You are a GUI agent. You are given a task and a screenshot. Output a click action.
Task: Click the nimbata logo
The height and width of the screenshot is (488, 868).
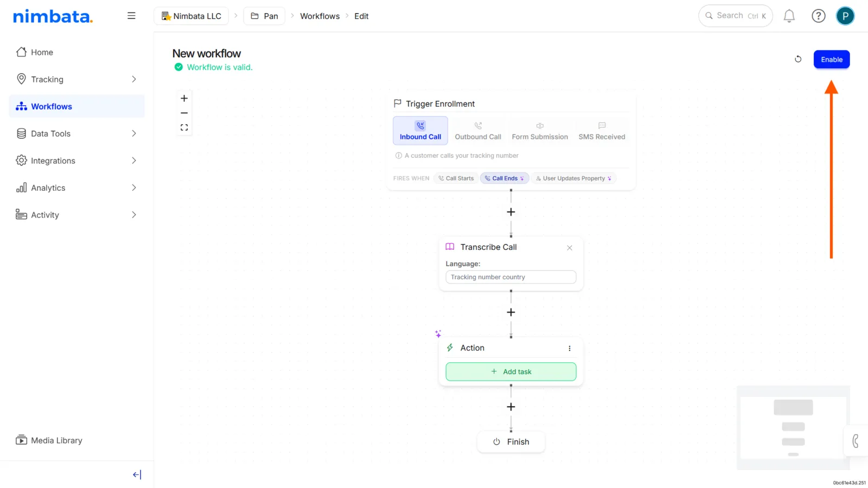(53, 16)
